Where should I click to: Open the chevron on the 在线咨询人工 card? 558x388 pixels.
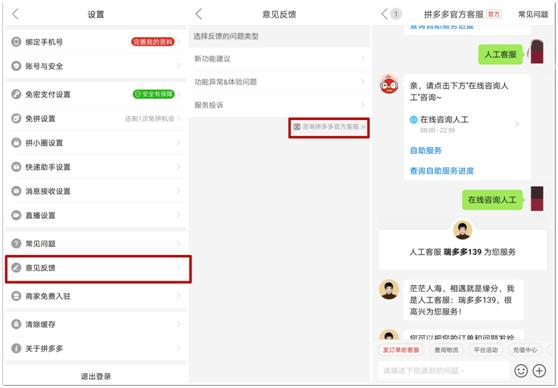tap(517, 124)
